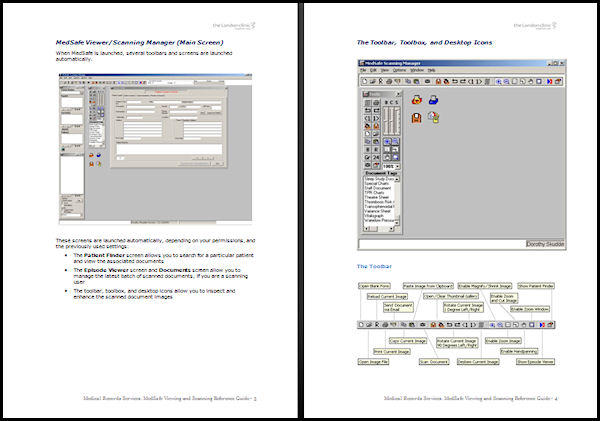This screenshot has height=421, width=600.
Task: Adjust the B slider in the toolbox
Action: click(386, 121)
